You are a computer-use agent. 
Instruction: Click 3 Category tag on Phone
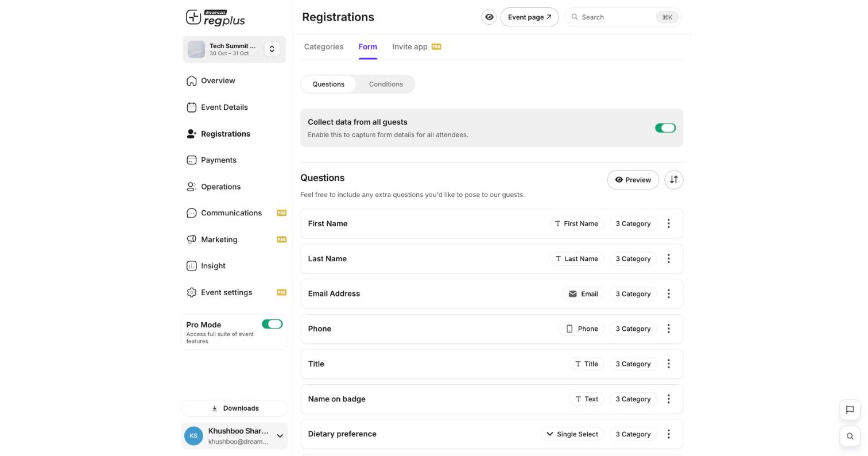tap(633, 329)
